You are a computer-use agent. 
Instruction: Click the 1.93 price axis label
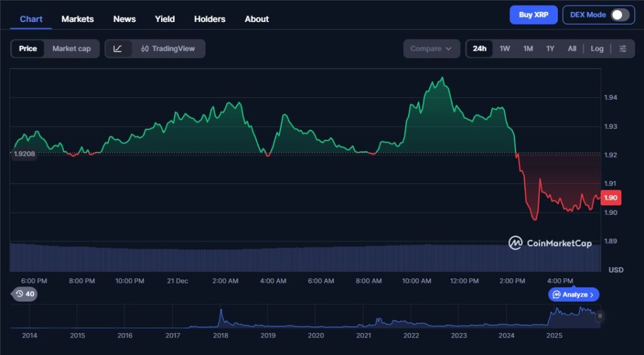pyautogui.click(x=611, y=126)
